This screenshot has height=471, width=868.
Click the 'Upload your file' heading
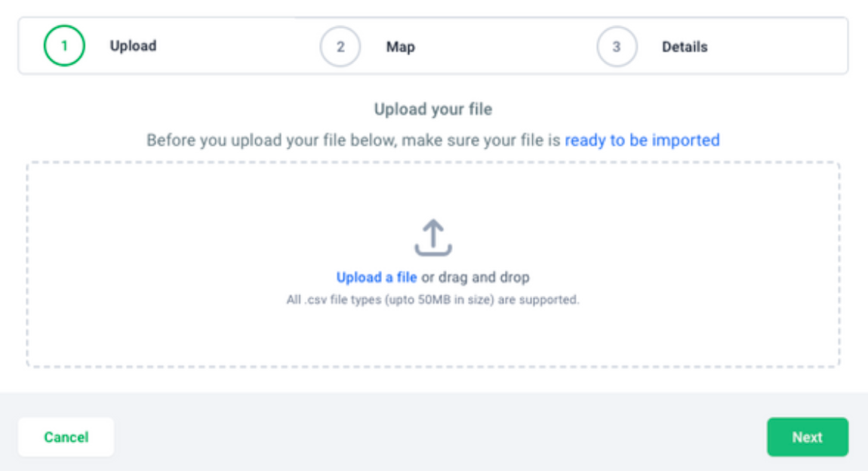(433, 109)
